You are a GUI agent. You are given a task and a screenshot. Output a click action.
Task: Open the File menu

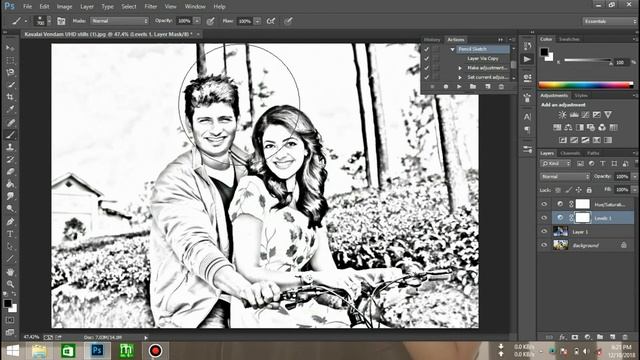coord(27,7)
